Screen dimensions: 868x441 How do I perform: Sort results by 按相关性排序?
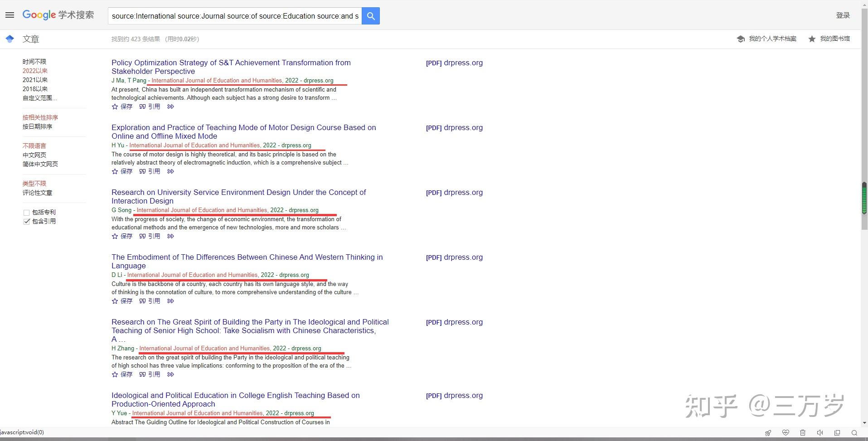(x=40, y=117)
